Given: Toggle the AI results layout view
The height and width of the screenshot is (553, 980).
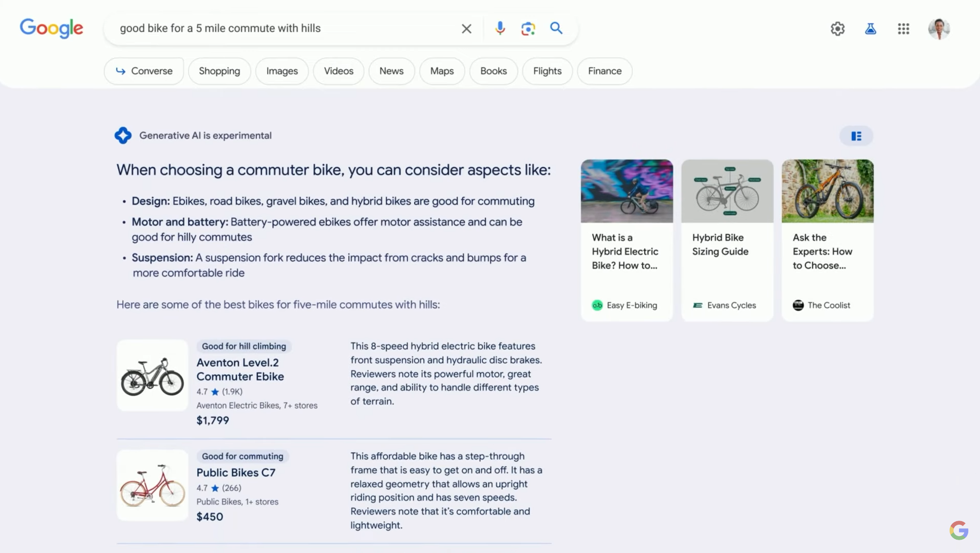Looking at the screenshot, I should click(856, 136).
